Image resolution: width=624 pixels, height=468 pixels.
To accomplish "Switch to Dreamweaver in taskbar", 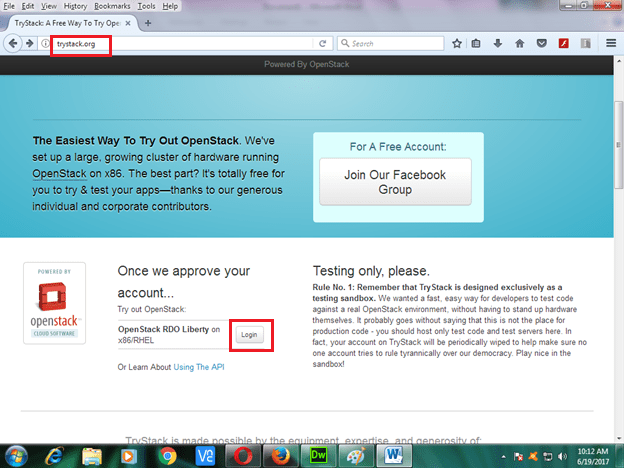I will [x=318, y=456].
